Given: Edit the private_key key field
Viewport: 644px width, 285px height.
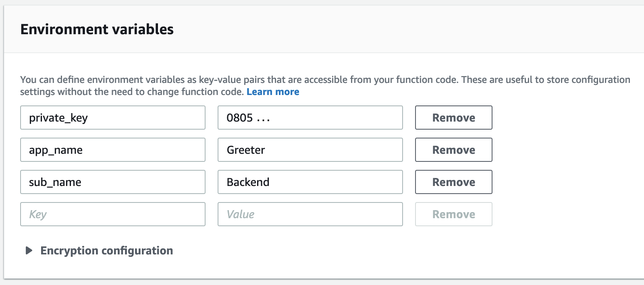Looking at the screenshot, I should [x=113, y=118].
